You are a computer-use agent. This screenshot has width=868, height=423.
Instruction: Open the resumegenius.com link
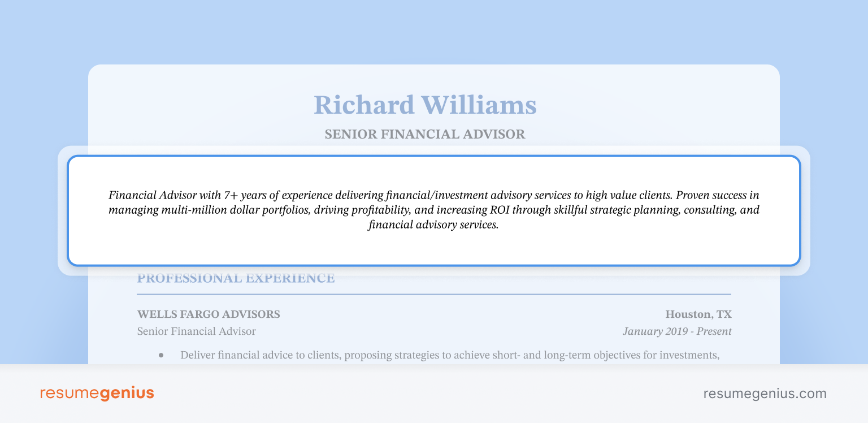click(x=765, y=394)
